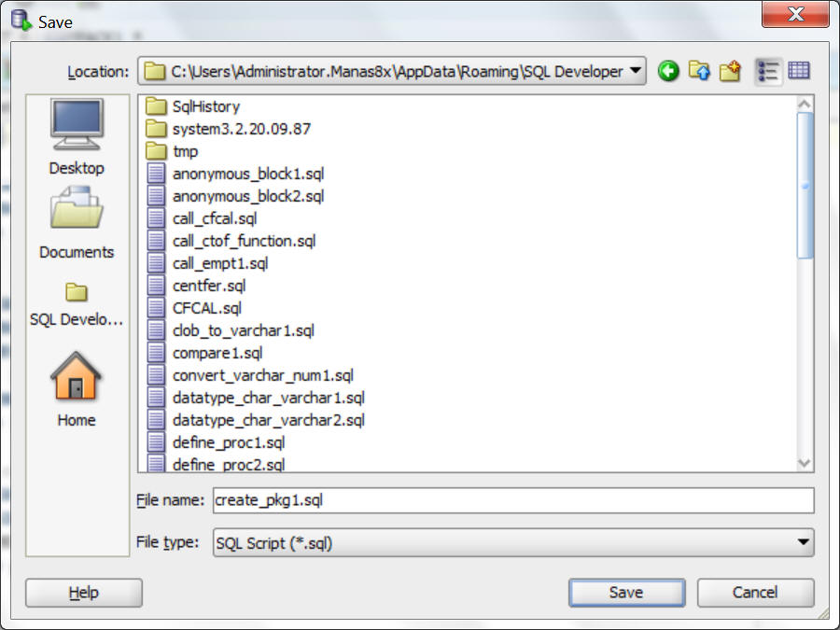The height and width of the screenshot is (630, 840).
Task: Open SQL Developer folder shortcut
Action: [77, 304]
